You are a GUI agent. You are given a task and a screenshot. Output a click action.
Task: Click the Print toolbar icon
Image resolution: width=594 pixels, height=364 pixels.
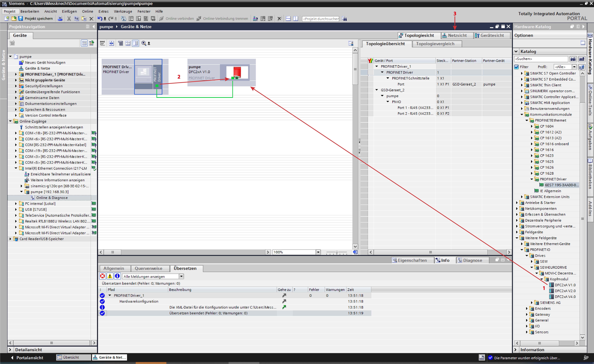pos(60,19)
